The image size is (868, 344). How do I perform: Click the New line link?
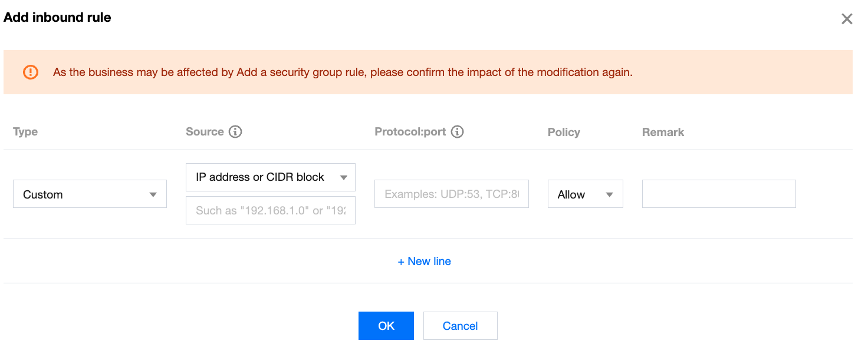tap(425, 261)
